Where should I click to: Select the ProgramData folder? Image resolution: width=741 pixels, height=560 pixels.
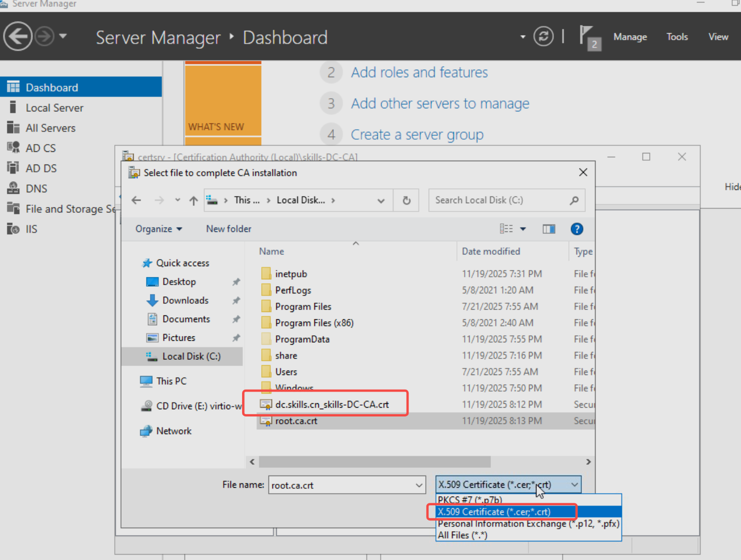(302, 339)
